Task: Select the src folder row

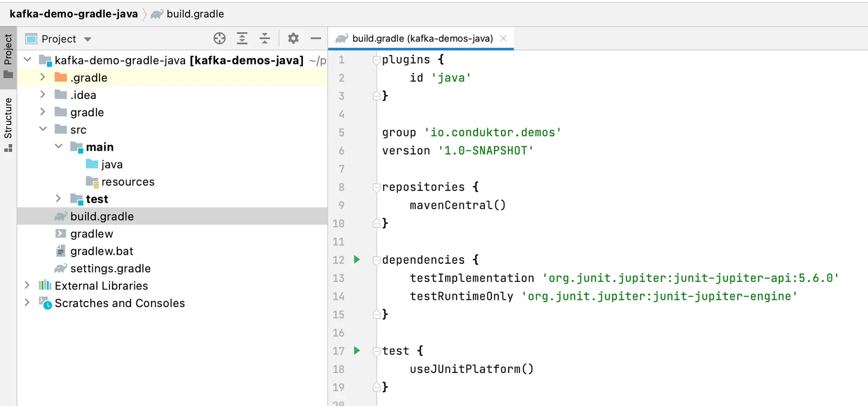Action: coord(172,130)
